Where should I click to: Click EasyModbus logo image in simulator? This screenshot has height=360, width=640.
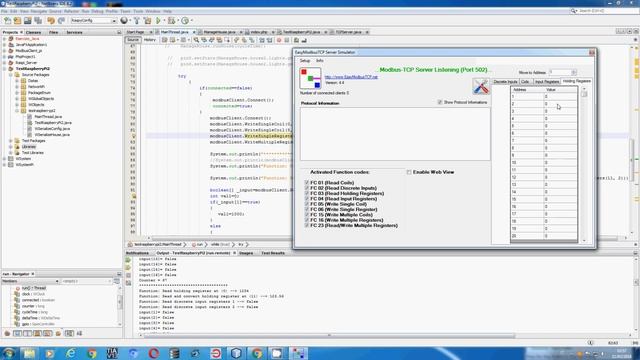[x=310, y=78]
